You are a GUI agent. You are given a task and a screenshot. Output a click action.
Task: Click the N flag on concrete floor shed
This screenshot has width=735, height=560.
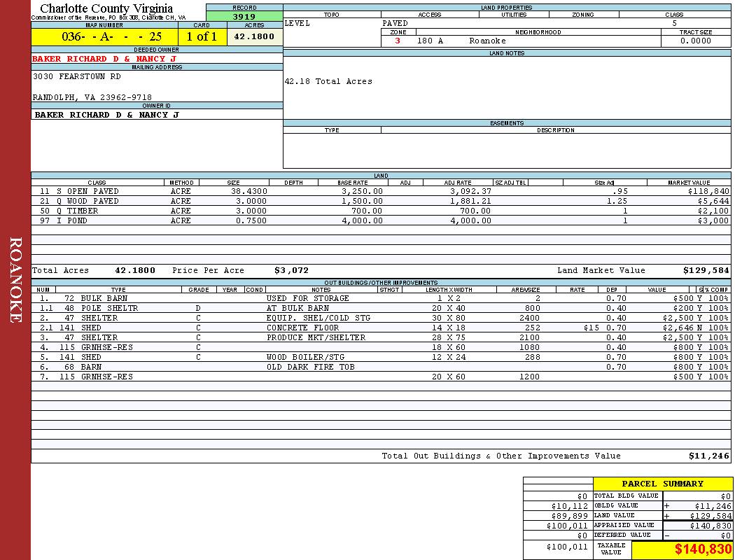click(x=700, y=328)
